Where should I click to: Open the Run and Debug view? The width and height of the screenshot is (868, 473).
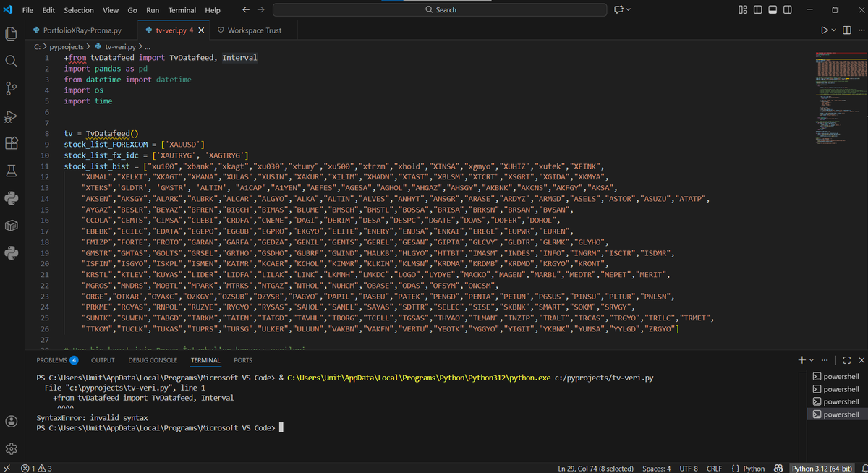tap(11, 116)
